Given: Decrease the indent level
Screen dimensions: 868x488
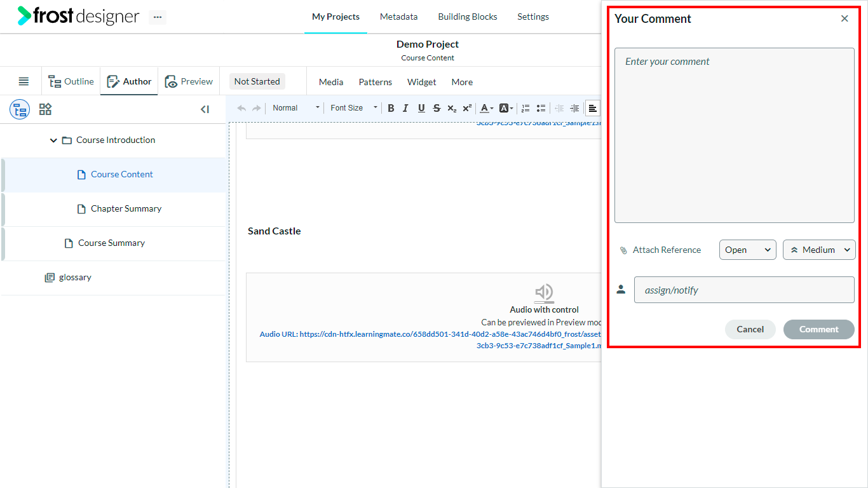Looking at the screenshot, I should click(x=559, y=108).
